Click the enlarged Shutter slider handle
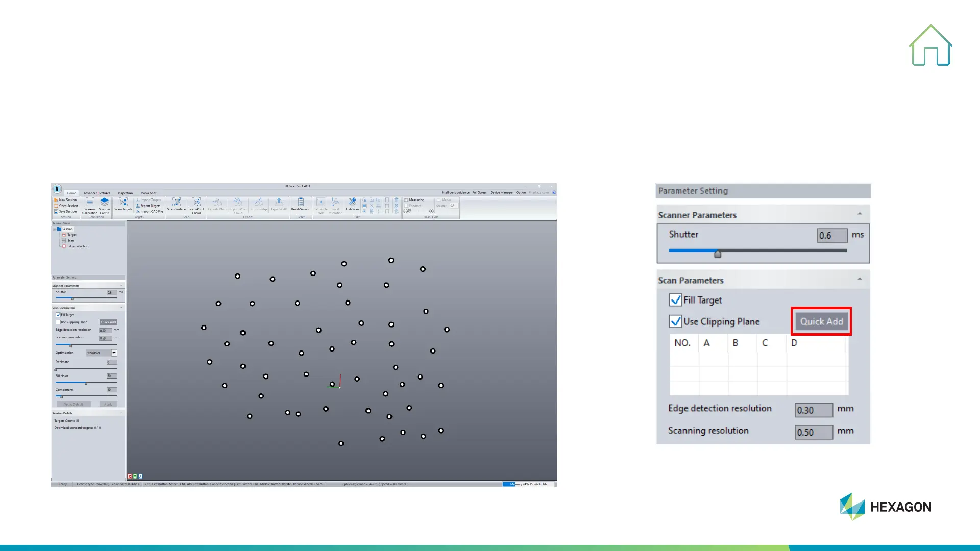The height and width of the screenshot is (551, 980). point(718,254)
